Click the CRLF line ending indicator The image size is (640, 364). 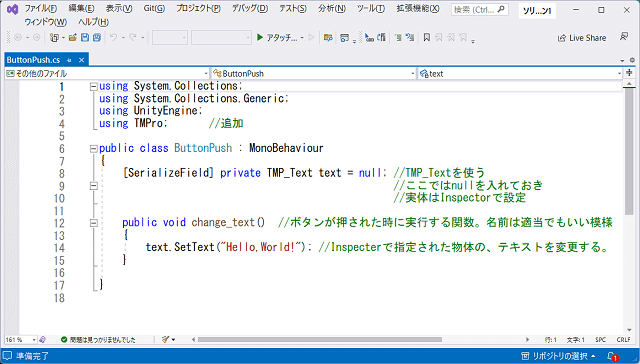(623, 340)
